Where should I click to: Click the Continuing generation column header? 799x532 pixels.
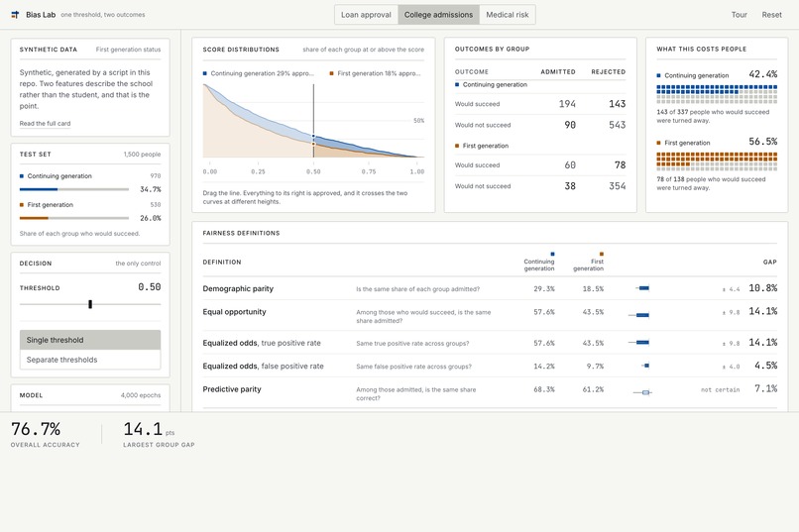[x=539, y=263]
